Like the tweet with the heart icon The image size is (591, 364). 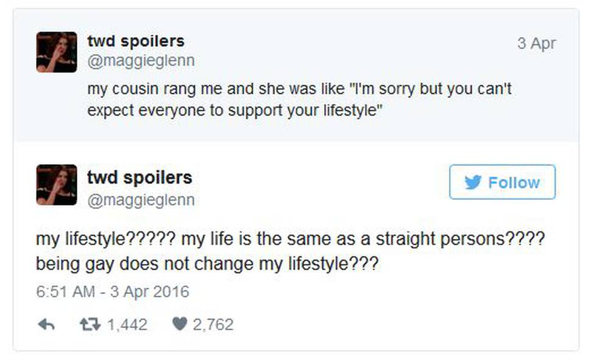179,324
